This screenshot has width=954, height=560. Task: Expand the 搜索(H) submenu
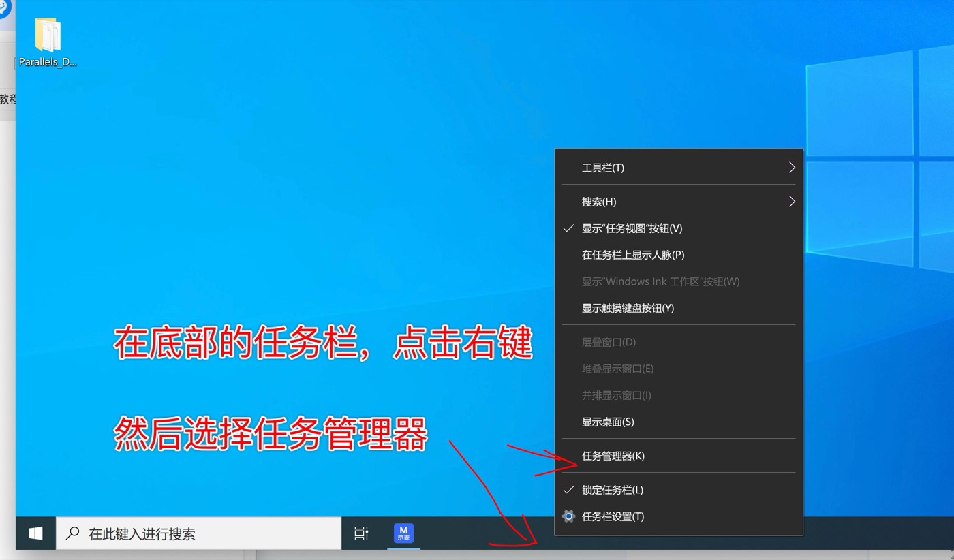point(679,202)
